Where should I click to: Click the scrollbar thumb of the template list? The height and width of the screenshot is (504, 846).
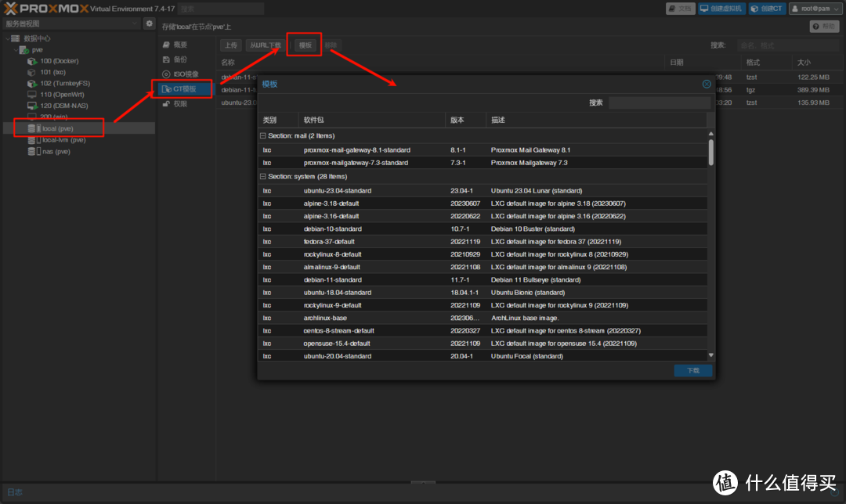(711, 153)
